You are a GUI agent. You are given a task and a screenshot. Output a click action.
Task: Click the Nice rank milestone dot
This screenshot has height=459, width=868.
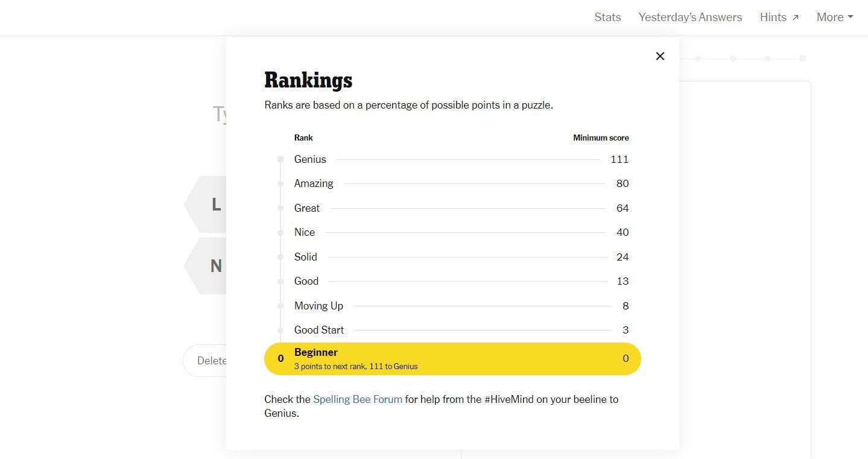pos(280,232)
